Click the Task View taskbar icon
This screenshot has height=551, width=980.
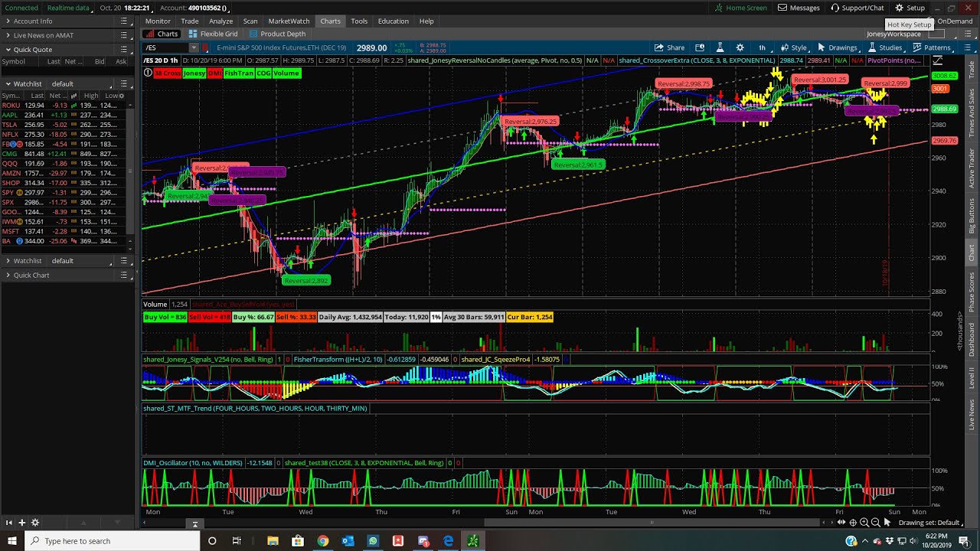click(237, 541)
